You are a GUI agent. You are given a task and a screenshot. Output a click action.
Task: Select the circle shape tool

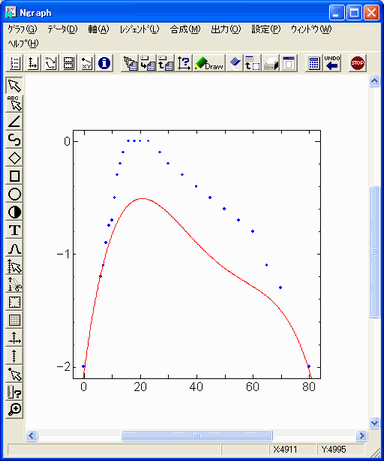[x=14, y=194]
